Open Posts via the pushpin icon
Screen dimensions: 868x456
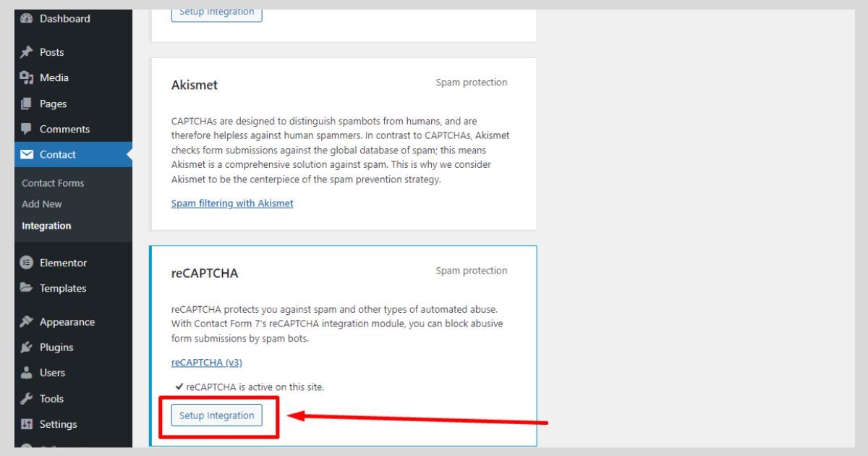point(27,52)
